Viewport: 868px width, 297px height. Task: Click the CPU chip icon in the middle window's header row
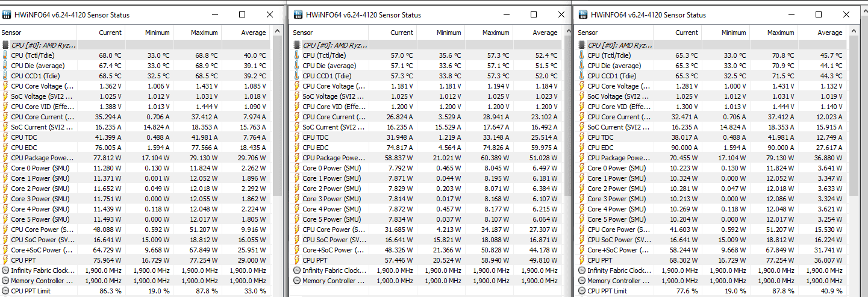[296, 45]
